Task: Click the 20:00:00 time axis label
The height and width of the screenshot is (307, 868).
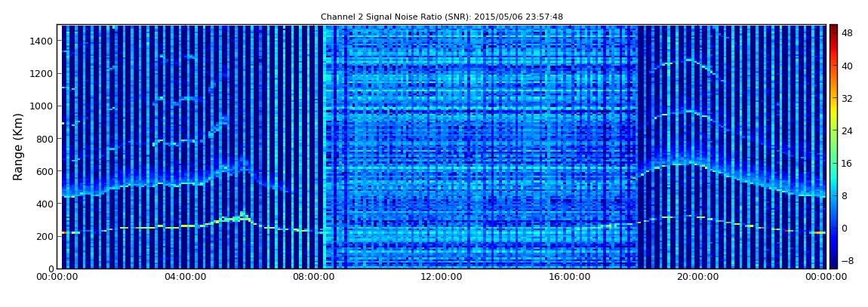Action: tap(697, 277)
